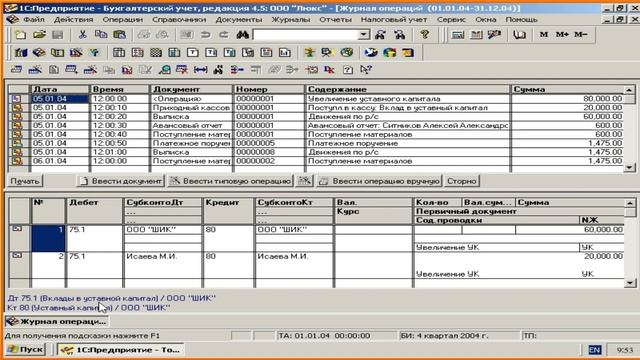Click the journal list scroll-up arrow
Image resolution: width=640 pixels, height=360 pixels.
pos(629,90)
